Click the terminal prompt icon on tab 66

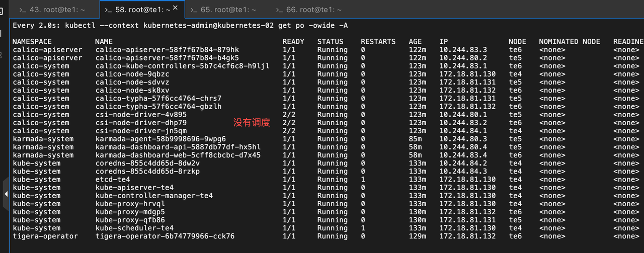[280, 10]
